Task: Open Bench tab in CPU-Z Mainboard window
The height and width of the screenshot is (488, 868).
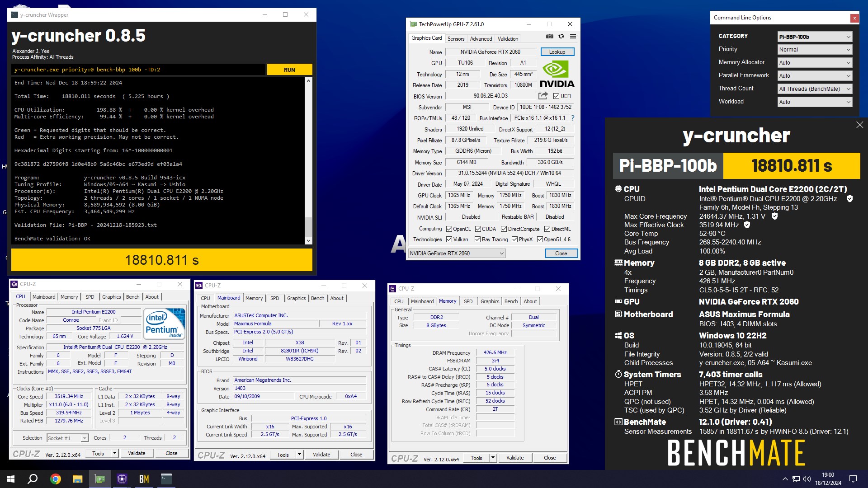Action: 317,298
